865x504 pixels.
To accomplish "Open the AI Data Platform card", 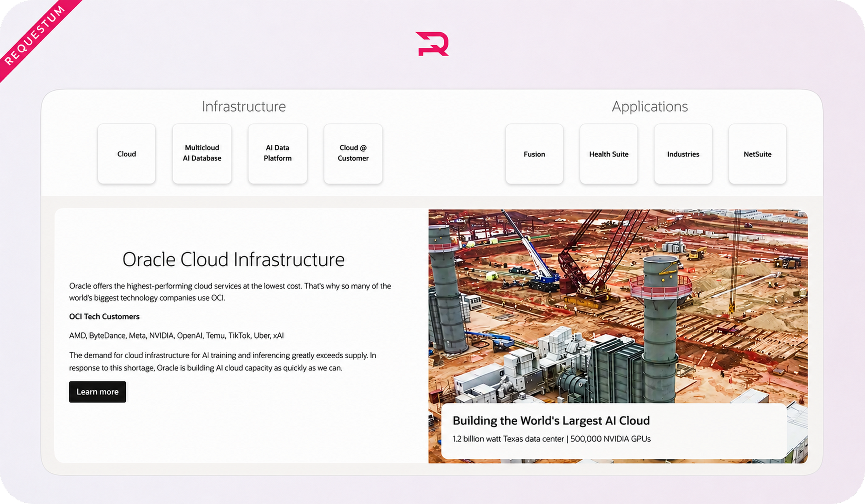I will pyautogui.click(x=278, y=154).
